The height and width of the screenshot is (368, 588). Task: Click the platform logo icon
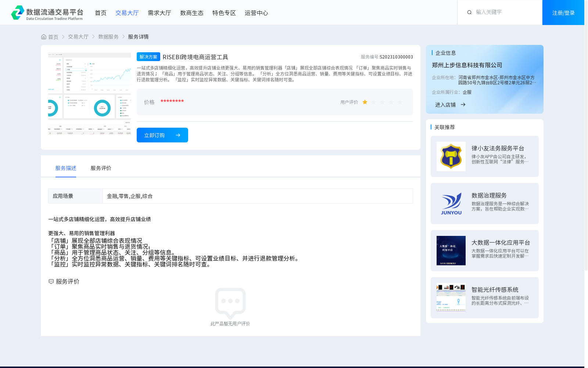point(18,13)
